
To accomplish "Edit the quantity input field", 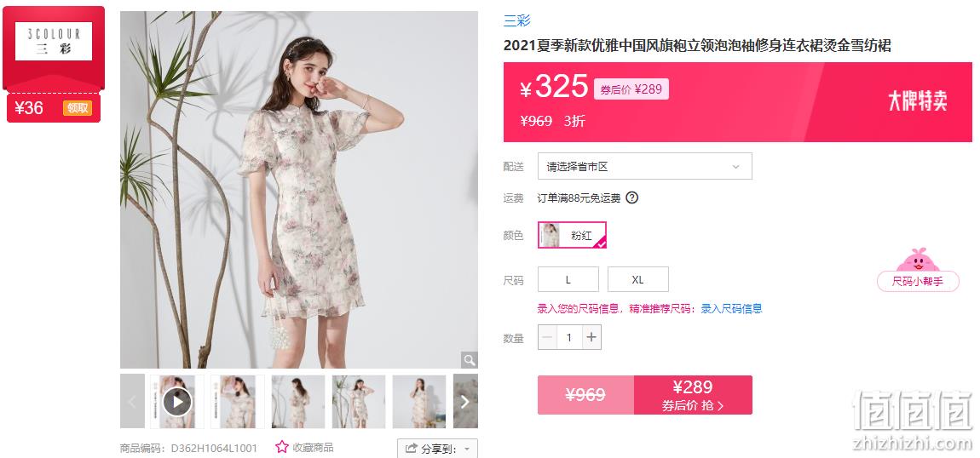I will pyautogui.click(x=569, y=338).
